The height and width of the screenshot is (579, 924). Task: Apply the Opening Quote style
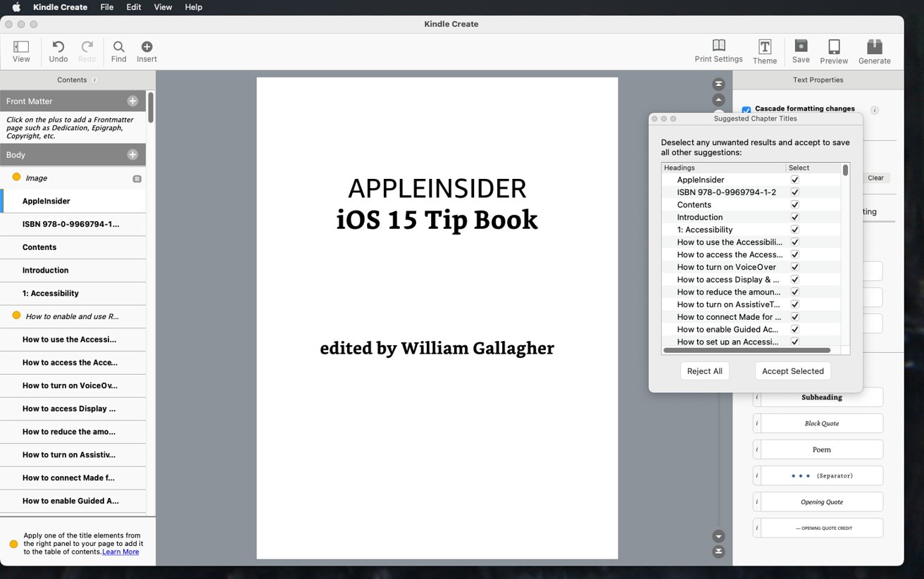tap(821, 502)
